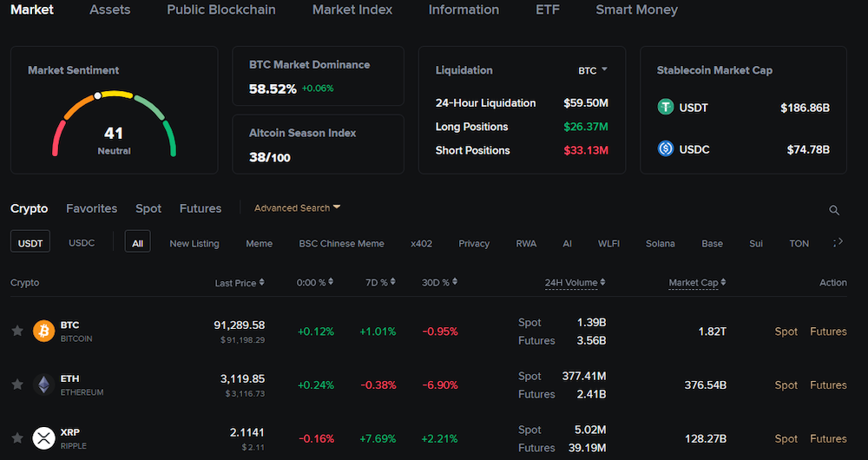This screenshot has width=868, height=460.
Task: Expand more categories with right chevron
Action: pyautogui.click(x=838, y=242)
